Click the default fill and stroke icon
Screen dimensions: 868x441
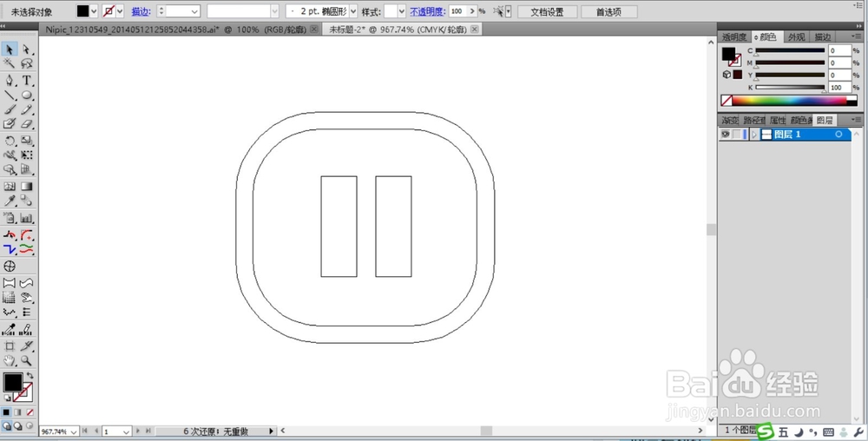point(7,398)
